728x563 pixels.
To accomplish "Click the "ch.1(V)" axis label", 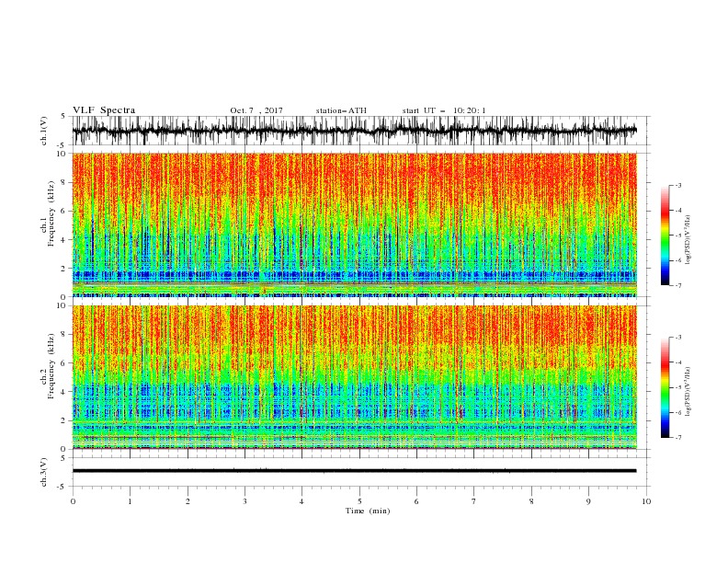I will tap(44, 131).
